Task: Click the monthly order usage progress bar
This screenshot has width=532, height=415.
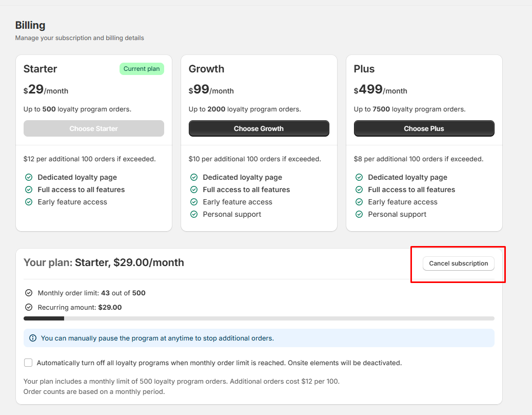Action: pos(259,318)
